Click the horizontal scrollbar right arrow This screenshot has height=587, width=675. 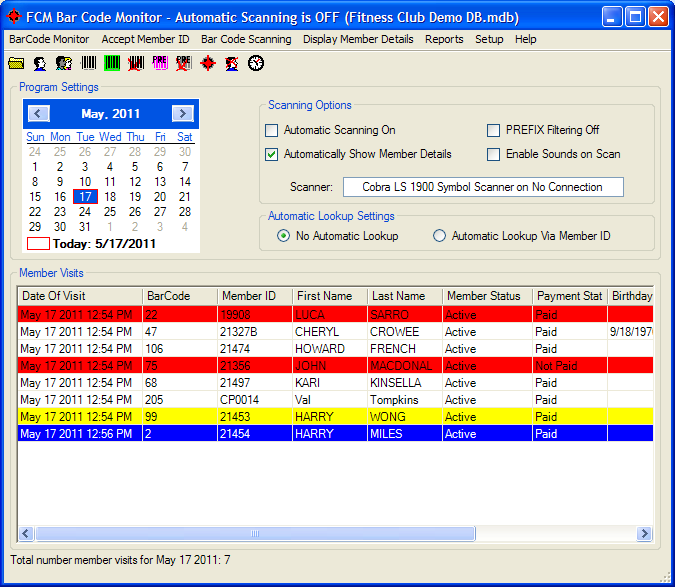pos(645,534)
